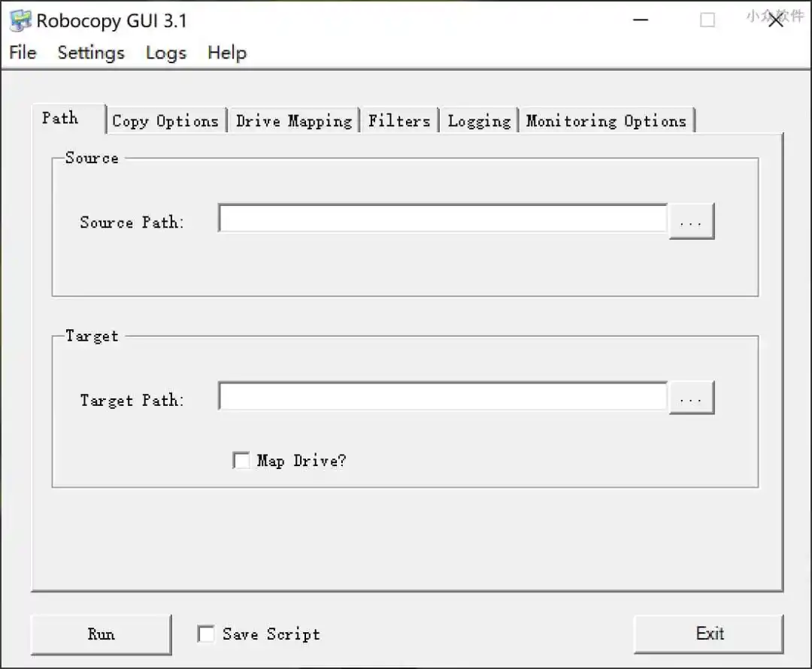Show the Logging tab

(479, 121)
